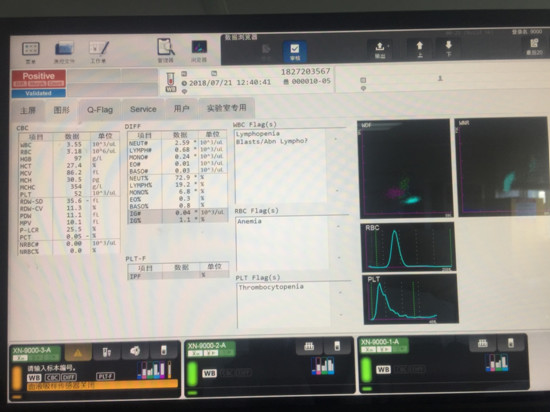Click the XN-9000-2-A analyzer name label

(207, 346)
